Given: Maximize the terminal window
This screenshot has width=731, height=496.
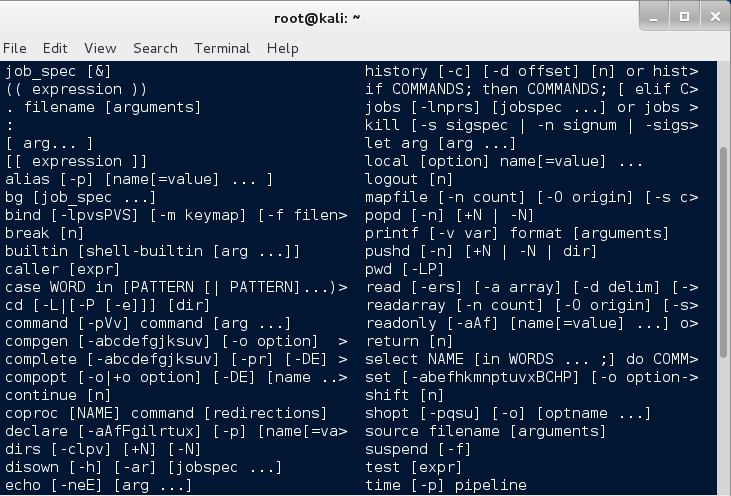Looking at the screenshot, I should pyautogui.click(x=684, y=17).
